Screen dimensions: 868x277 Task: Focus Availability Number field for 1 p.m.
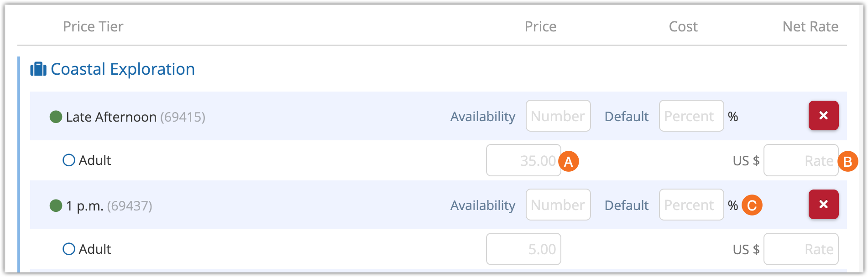coord(558,205)
